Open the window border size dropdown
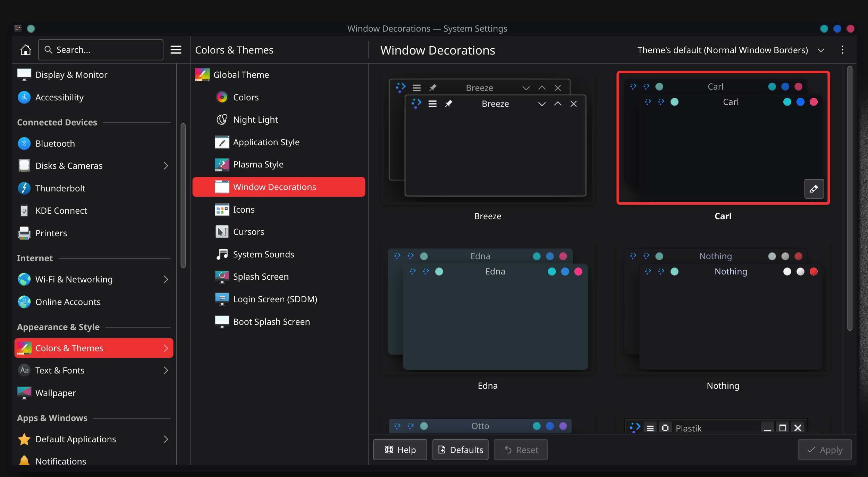The height and width of the screenshot is (477, 868). click(x=731, y=50)
